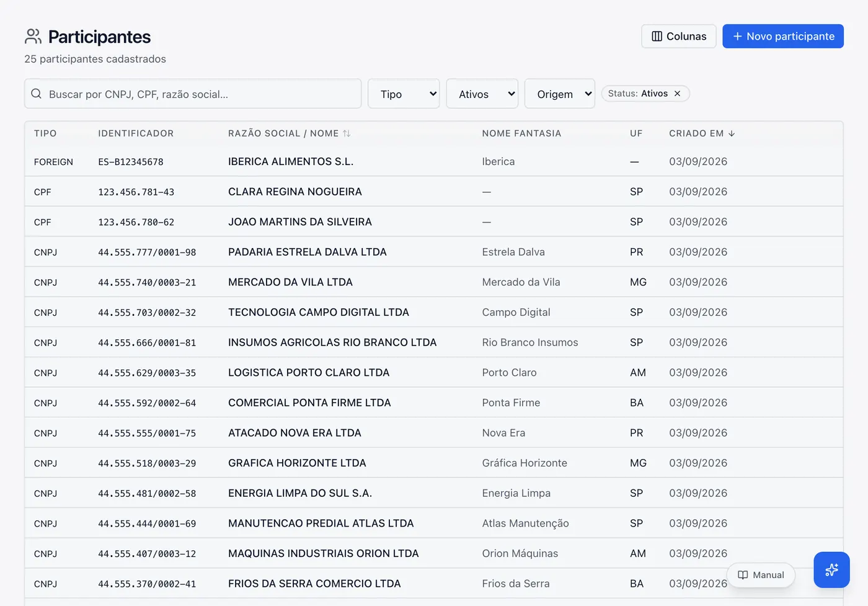Viewport: 868px width, 606px height.
Task: Open the Ativos status dropdown
Action: (482, 94)
